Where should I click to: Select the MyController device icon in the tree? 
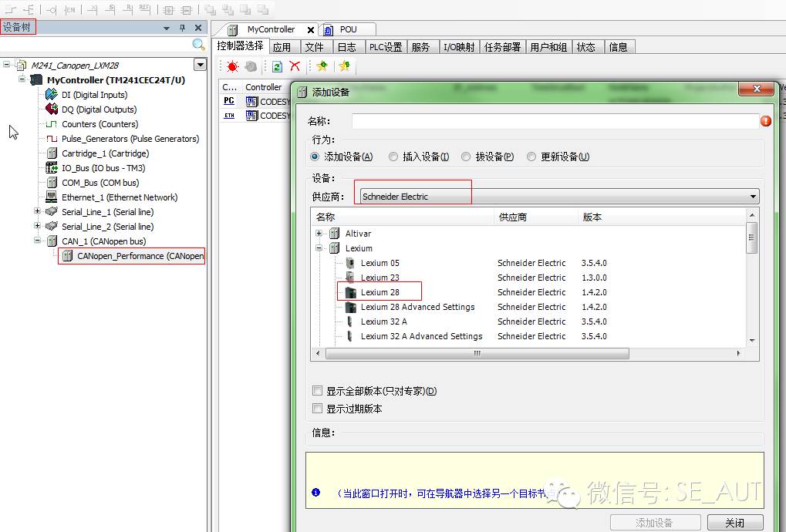(36, 79)
